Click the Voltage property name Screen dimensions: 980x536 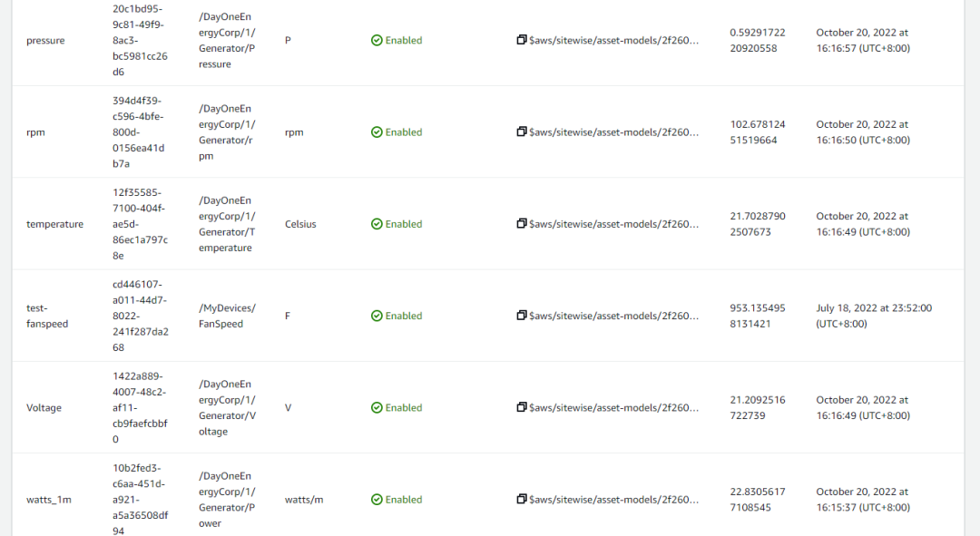44,408
